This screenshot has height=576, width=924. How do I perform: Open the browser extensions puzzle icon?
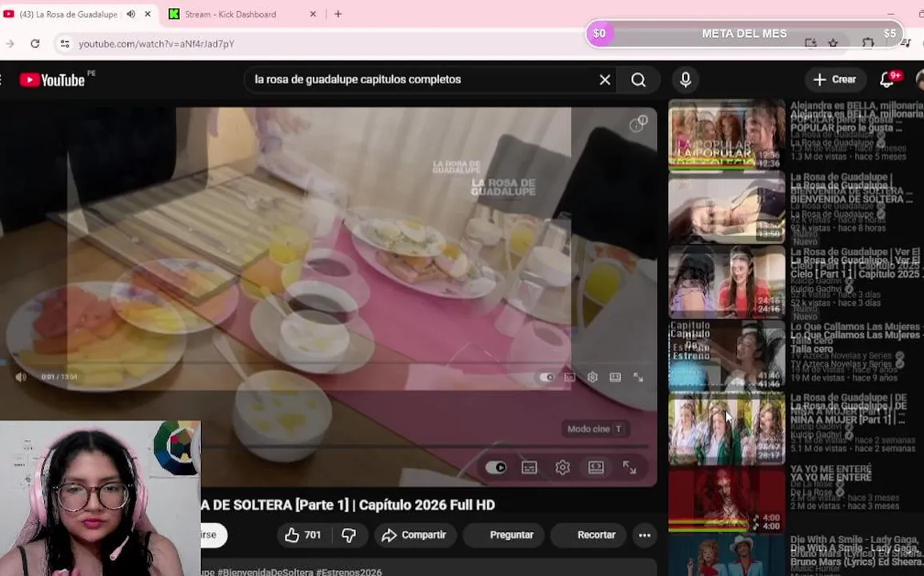[x=867, y=43]
